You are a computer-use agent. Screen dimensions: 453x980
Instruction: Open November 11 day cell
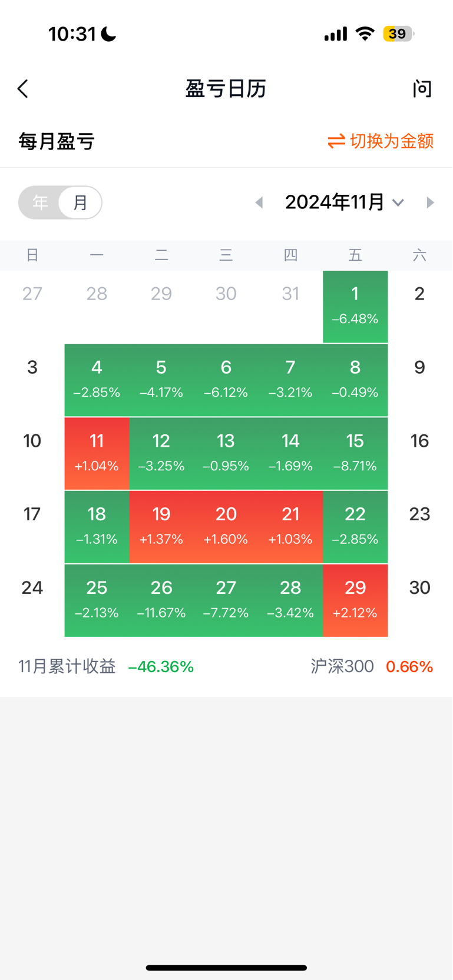pos(97,453)
